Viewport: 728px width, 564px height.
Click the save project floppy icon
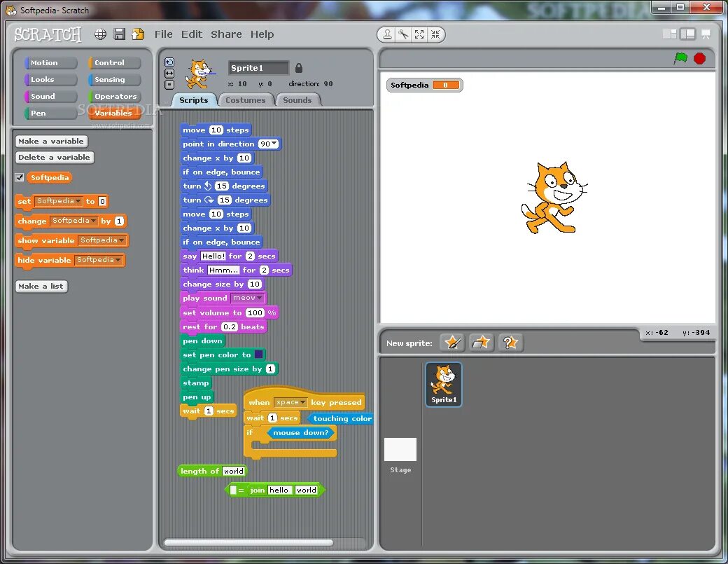[x=119, y=34]
